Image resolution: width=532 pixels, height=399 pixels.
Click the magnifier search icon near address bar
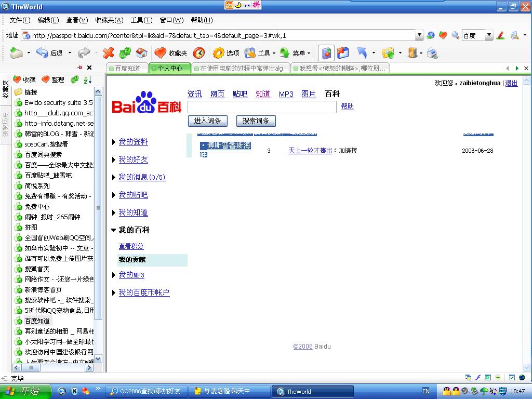(455, 35)
